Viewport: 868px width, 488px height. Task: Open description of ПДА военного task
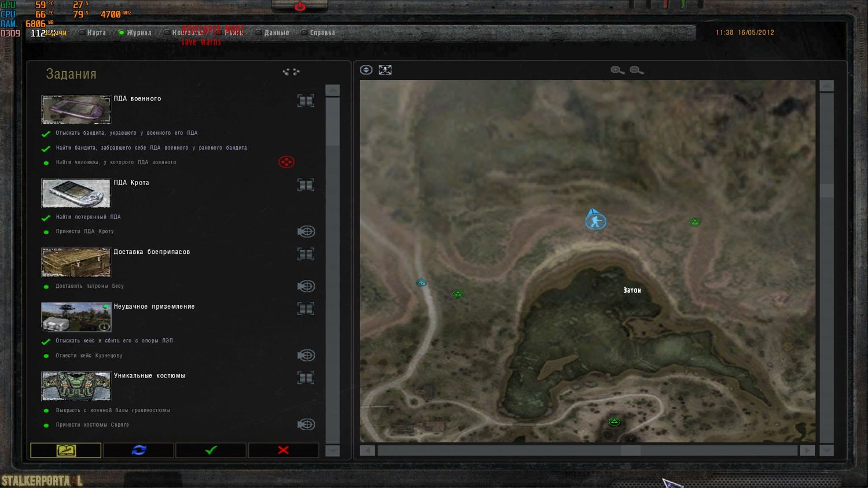(x=306, y=101)
